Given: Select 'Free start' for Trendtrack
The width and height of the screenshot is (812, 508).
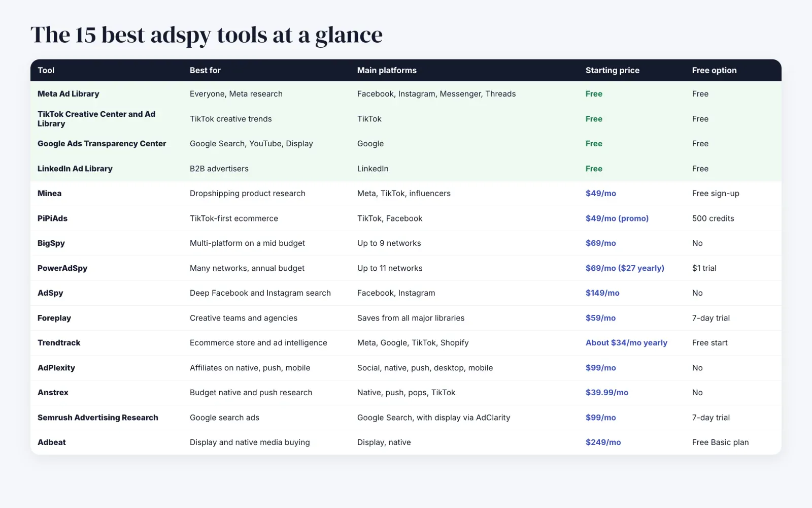Looking at the screenshot, I should click(710, 343).
